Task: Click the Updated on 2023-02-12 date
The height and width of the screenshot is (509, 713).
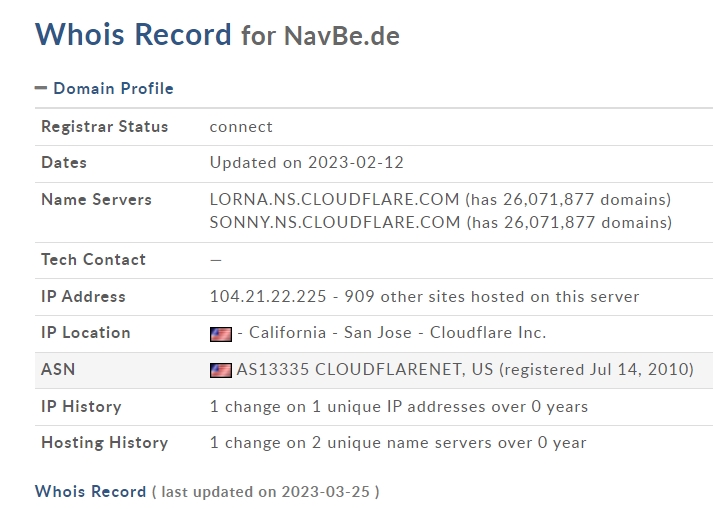Action: (x=306, y=162)
